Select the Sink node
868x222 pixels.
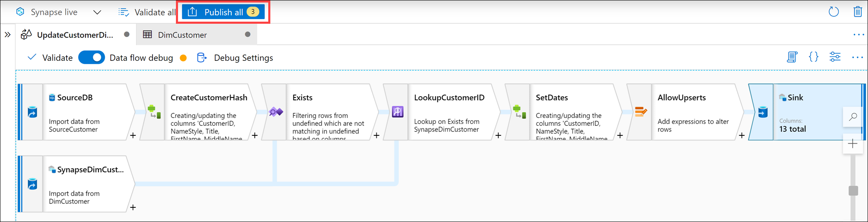(807, 112)
